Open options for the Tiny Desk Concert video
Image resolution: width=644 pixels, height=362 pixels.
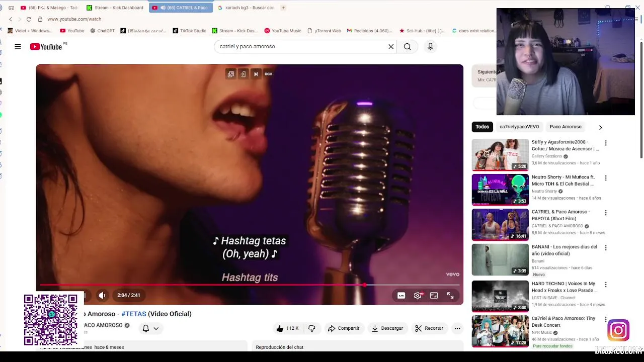point(606,319)
